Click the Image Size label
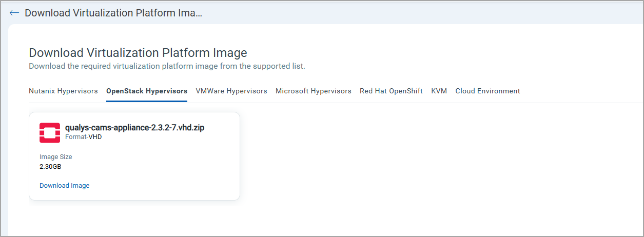Viewport: 644px width, 237px height. [x=56, y=157]
